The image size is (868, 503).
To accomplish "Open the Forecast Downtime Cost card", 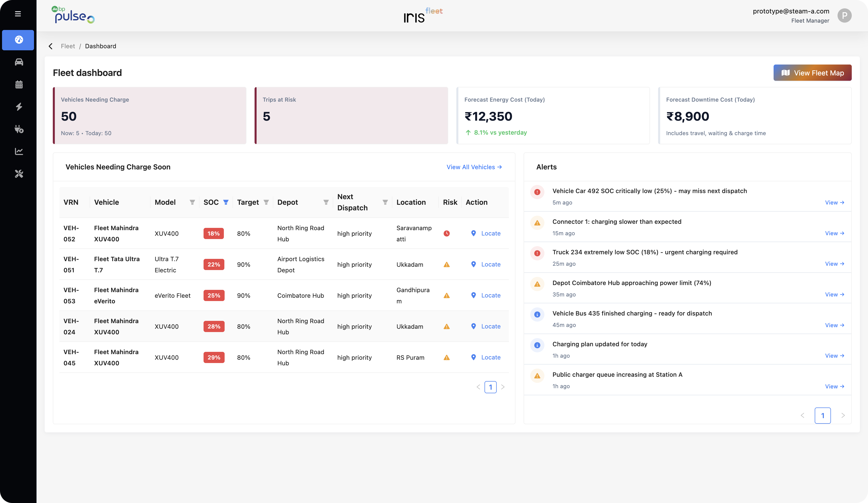I will [755, 116].
